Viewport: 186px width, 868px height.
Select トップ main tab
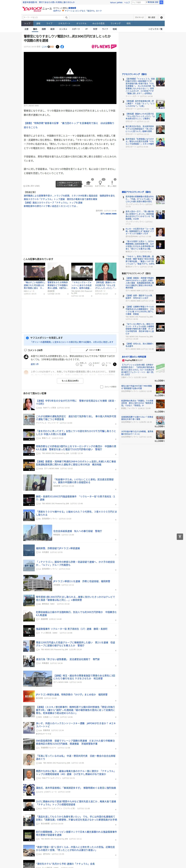point(27,24)
